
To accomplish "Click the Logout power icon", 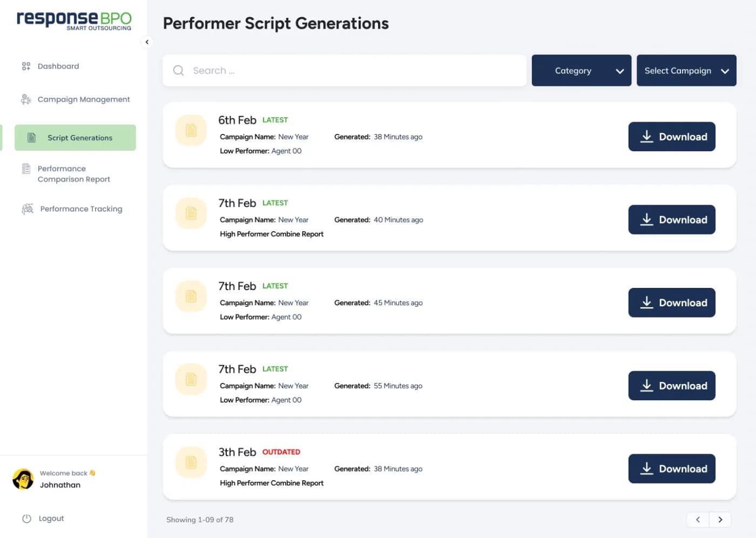I will pyautogui.click(x=26, y=519).
